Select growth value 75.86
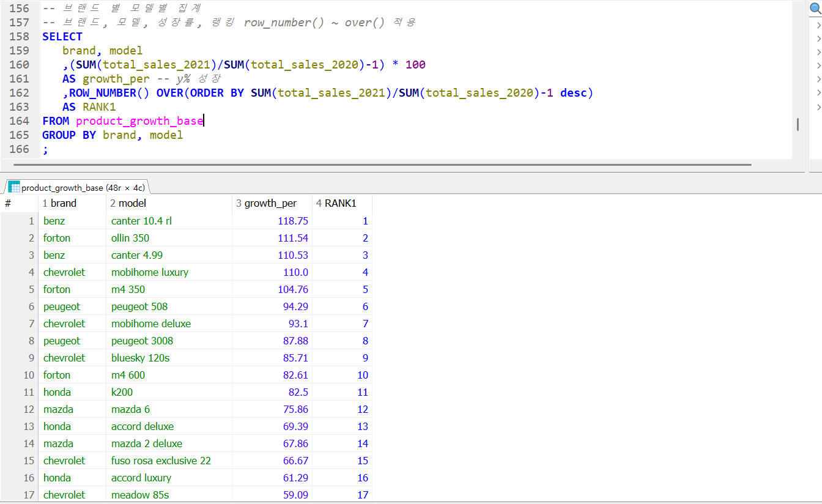The width and height of the screenshot is (822, 504). pos(272,409)
